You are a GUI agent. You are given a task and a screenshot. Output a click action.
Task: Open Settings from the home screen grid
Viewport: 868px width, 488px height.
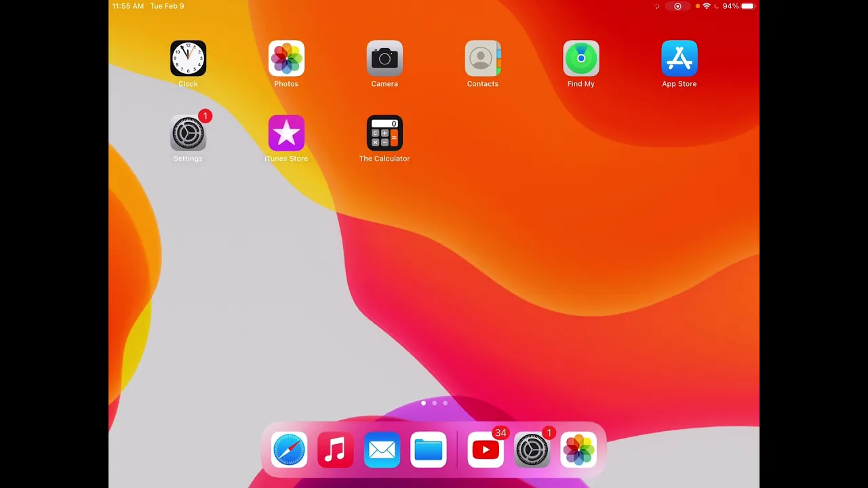[x=188, y=133]
